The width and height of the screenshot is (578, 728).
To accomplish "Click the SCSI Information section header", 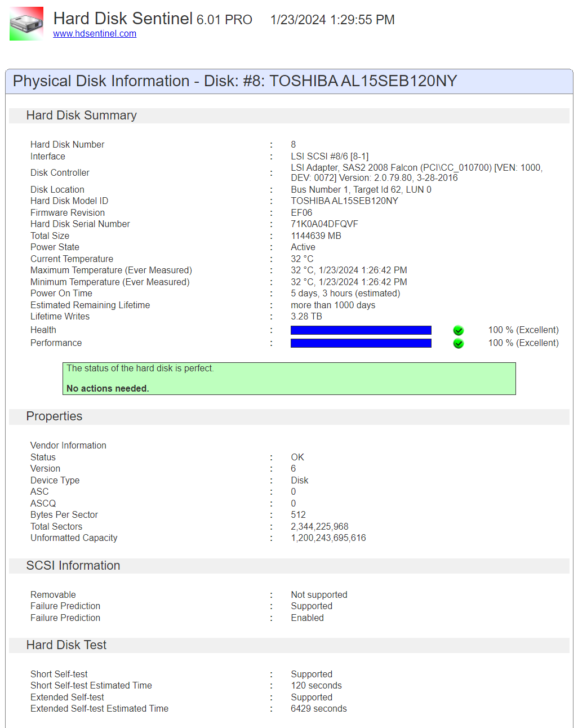I will [289, 566].
